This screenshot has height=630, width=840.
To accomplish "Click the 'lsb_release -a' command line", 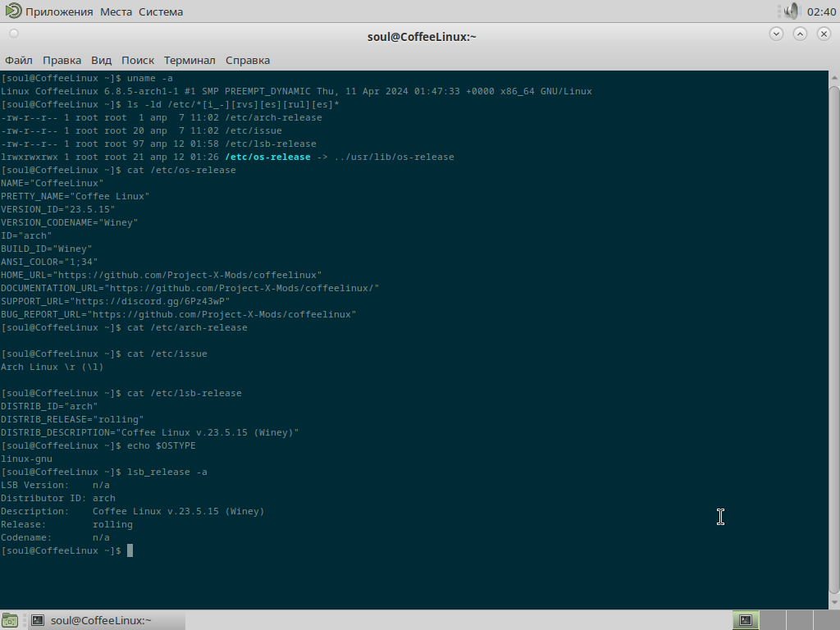I will pyautogui.click(x=104, y=472).
